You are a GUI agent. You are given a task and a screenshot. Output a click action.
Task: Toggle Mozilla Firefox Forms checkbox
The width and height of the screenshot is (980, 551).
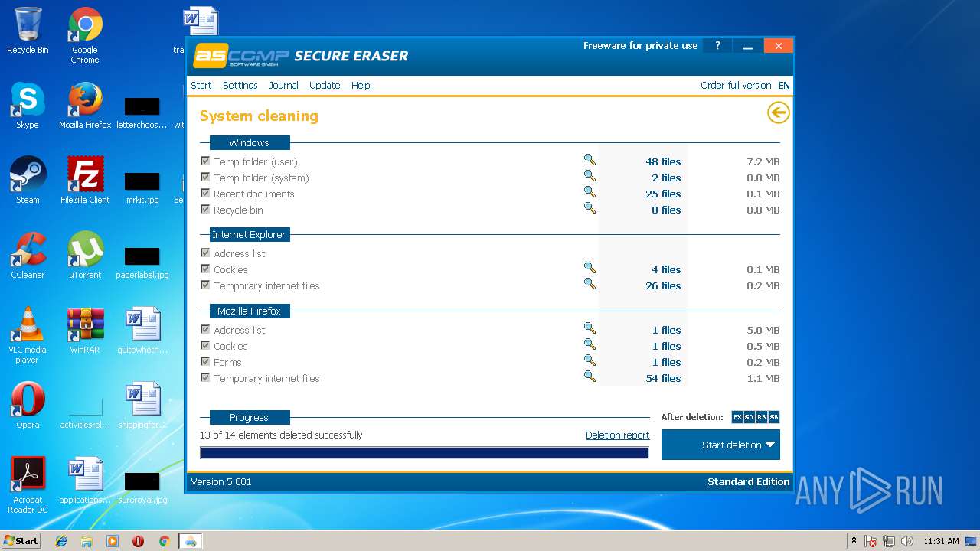coord(205,361)
